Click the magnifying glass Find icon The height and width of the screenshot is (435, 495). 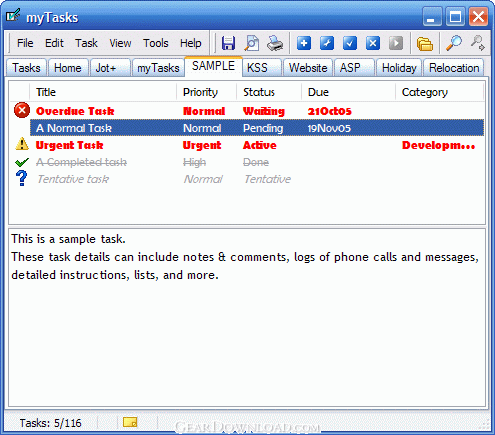coord(454,43)
